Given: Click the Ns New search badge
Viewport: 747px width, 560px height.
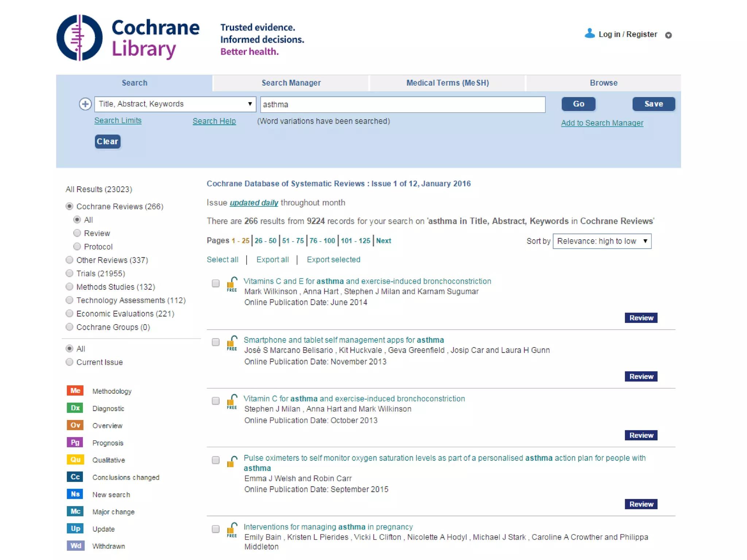Looking at the screenshot, I should [x=75, y=494].
